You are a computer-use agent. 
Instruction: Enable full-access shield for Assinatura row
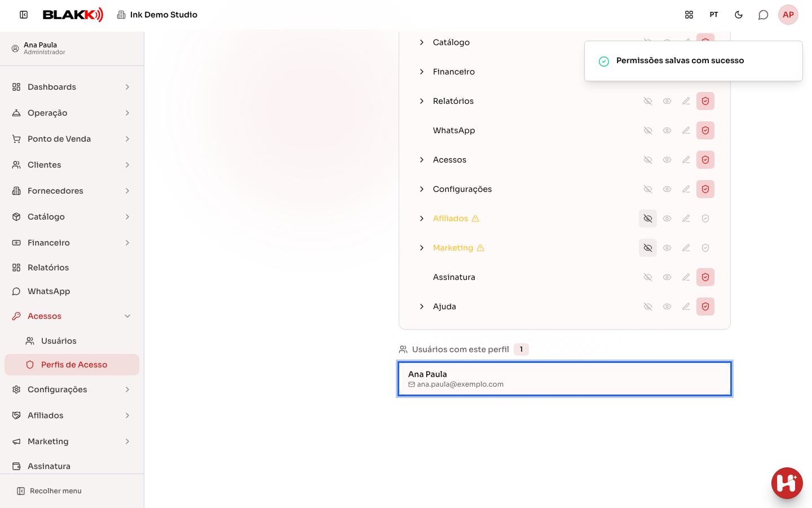click(x=705, y=277)
